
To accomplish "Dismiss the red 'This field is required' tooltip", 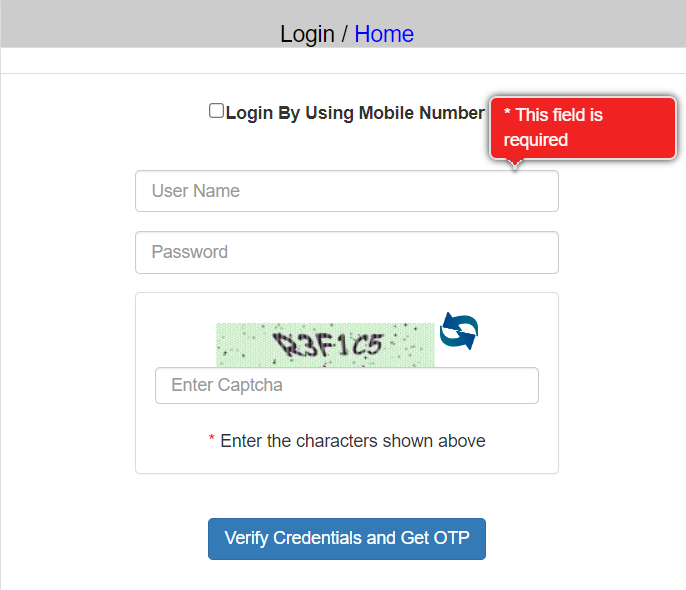I will pyautogui.click(x=583, y=128).
